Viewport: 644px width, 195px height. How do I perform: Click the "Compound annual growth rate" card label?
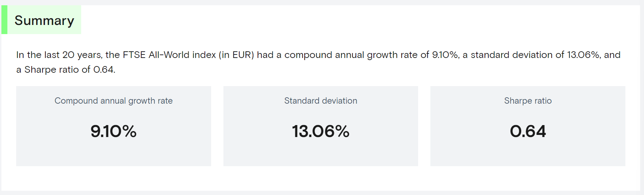[x=113, y=101]
